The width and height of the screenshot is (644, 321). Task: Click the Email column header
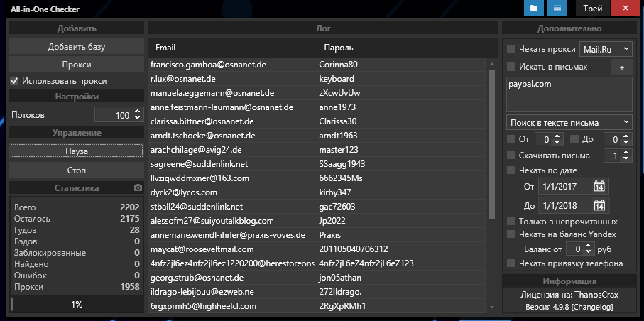[x=165, y=48]
